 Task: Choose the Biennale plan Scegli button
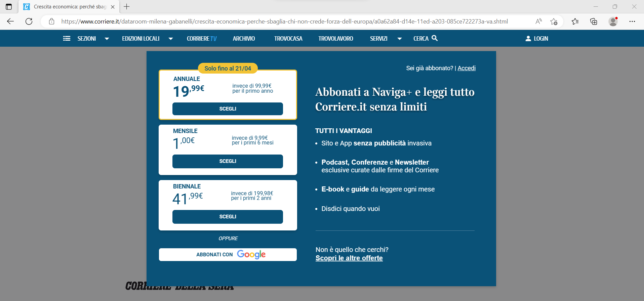pos(228,217)
